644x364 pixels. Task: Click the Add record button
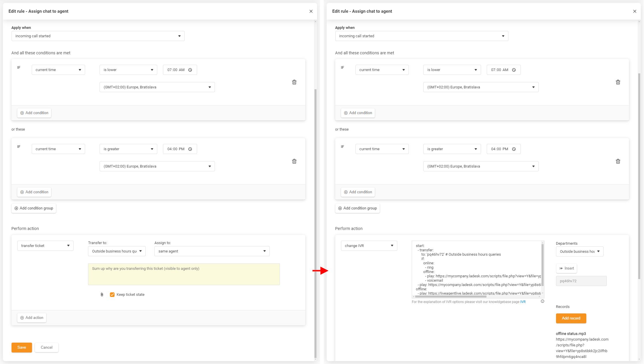pos(571,318)
